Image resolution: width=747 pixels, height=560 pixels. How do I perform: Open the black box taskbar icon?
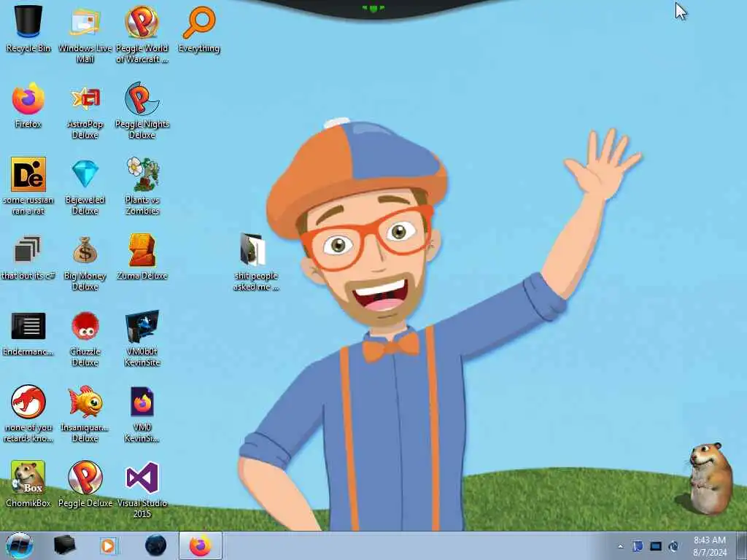pyautogui.click(x=64, y=545)
